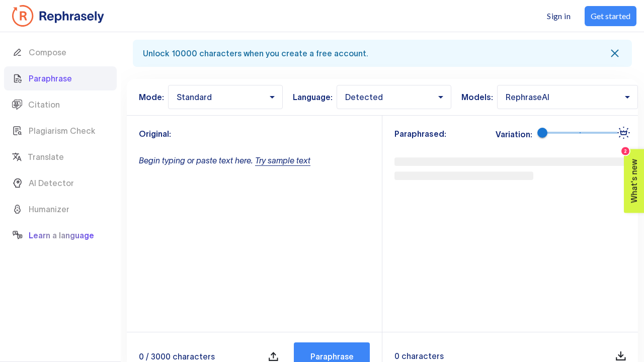
Task: Click the AI Detector brain icon
Action: click(x=17, y=183)
